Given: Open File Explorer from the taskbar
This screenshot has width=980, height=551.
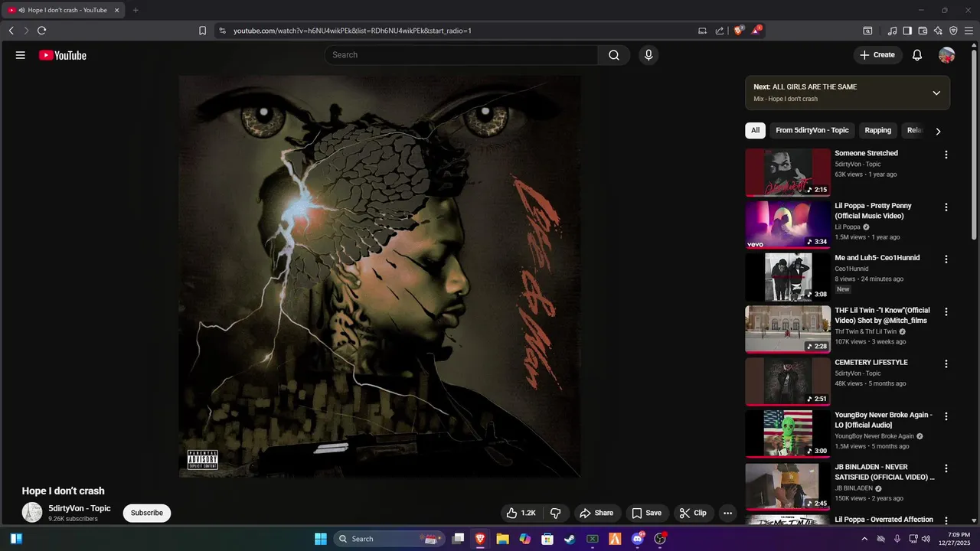Looking at the screenshot, I should point(502,539).
